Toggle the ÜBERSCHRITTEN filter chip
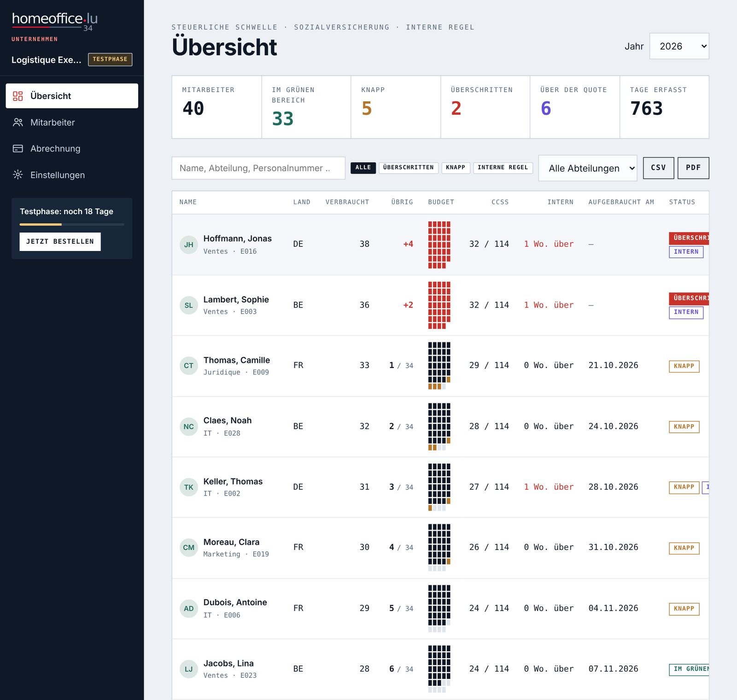This screenshot has width=737, height=700. pyautogui.click(x=408, y=168)
